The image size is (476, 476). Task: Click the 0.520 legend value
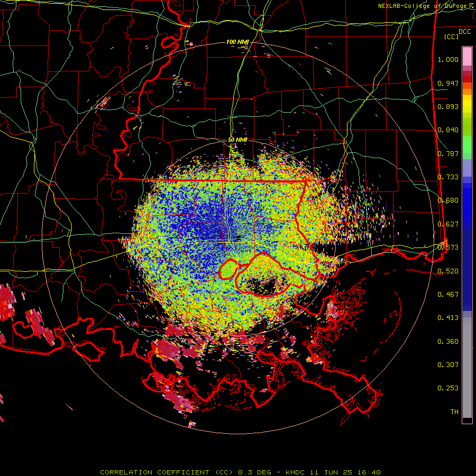point(448,271)
